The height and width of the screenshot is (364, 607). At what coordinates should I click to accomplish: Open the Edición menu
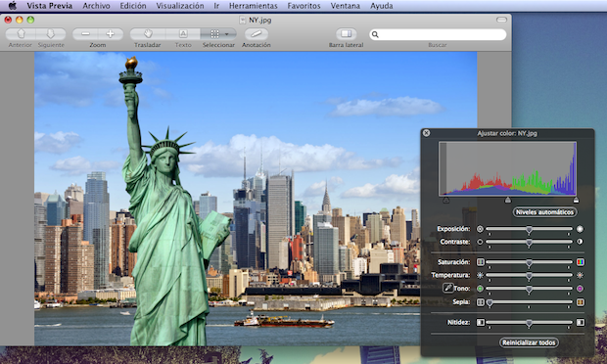point(133,6)
